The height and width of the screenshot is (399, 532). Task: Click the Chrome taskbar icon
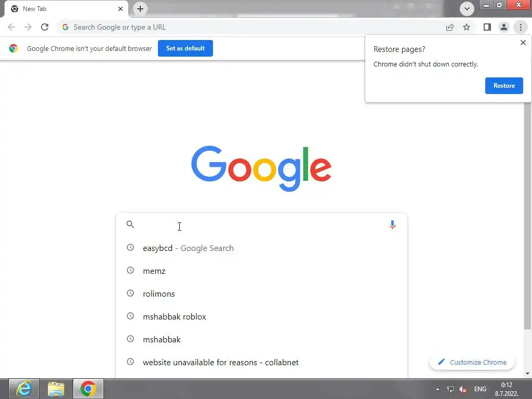(88, 389)
